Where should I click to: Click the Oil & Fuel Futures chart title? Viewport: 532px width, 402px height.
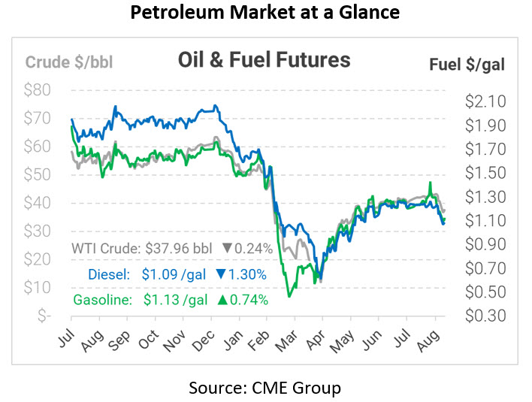click(264, 59)
